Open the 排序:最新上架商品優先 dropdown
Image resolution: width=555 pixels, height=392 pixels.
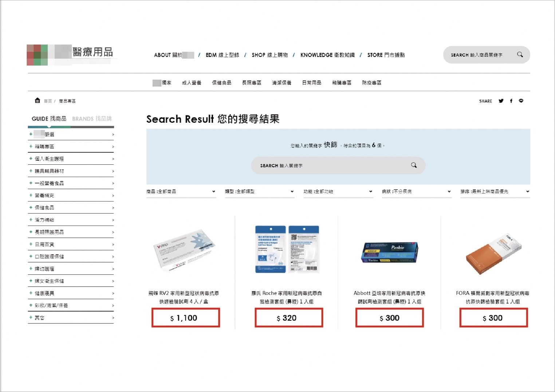(x=495, y=192)
